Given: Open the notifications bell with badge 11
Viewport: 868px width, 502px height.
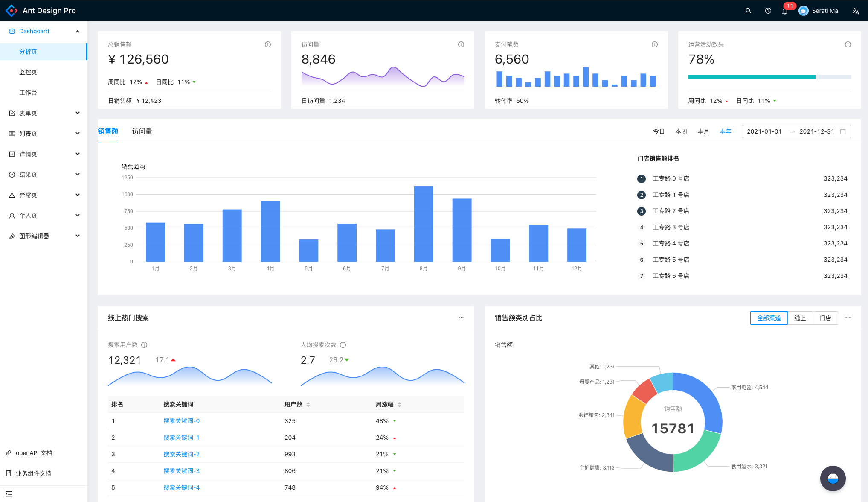Looking at the screenshot, I should (785, 10).
